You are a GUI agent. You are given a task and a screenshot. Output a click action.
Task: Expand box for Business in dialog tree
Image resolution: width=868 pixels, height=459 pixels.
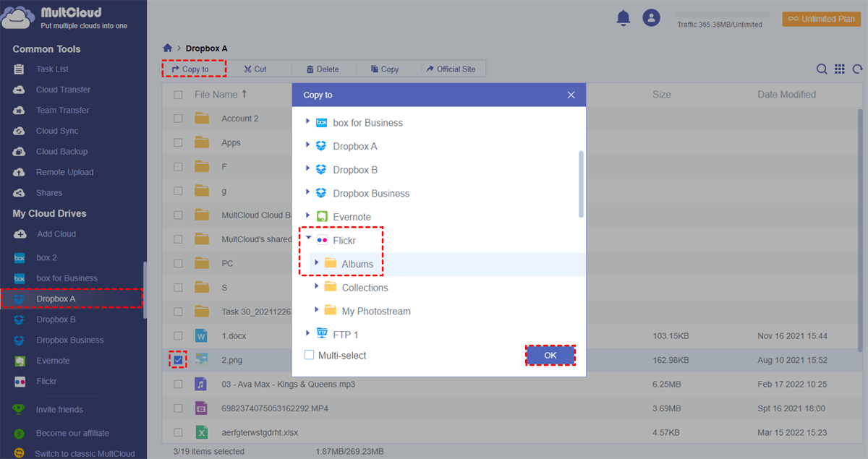tap(308, 122)
